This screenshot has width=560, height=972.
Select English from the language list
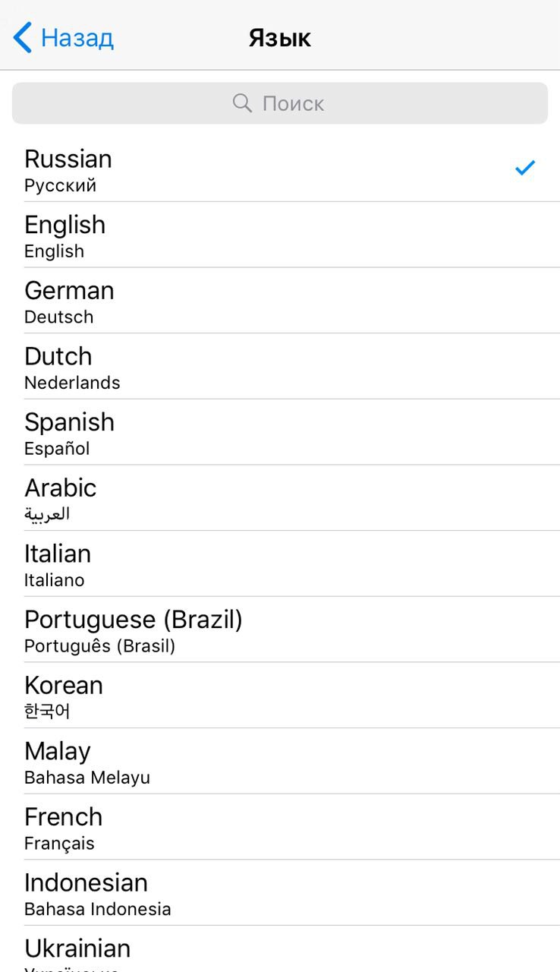(x=280, y=235)
